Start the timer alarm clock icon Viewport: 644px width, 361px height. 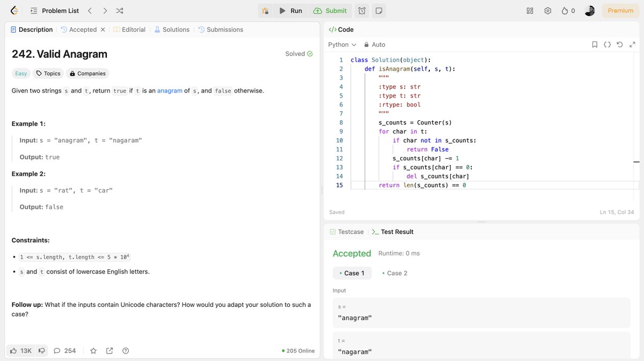tap(362, 11)
